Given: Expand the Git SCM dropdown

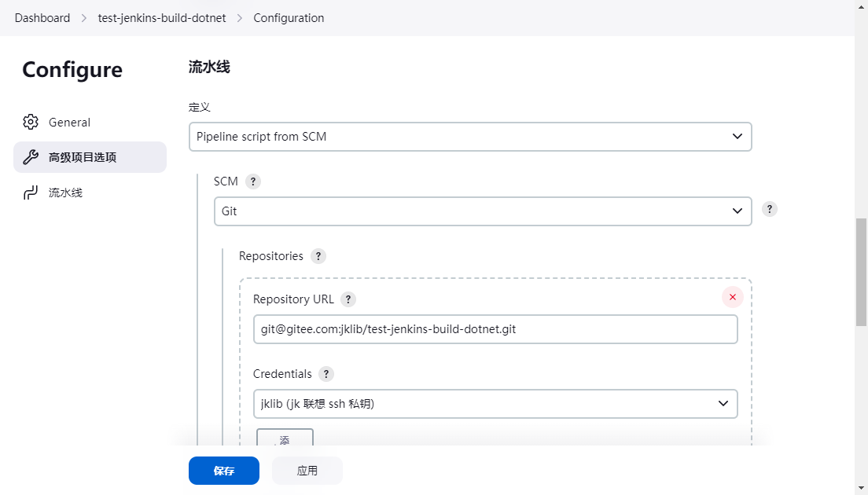Looking at the screenshot, I should tap(483, 211).
